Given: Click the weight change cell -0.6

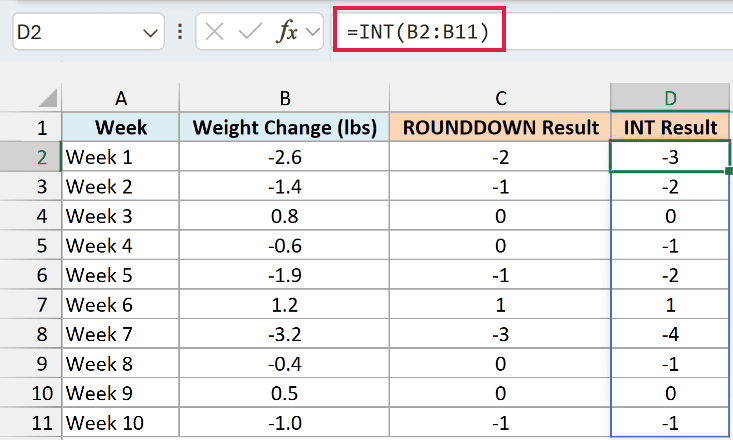Looking at the screenshot, I should point(284,245).
